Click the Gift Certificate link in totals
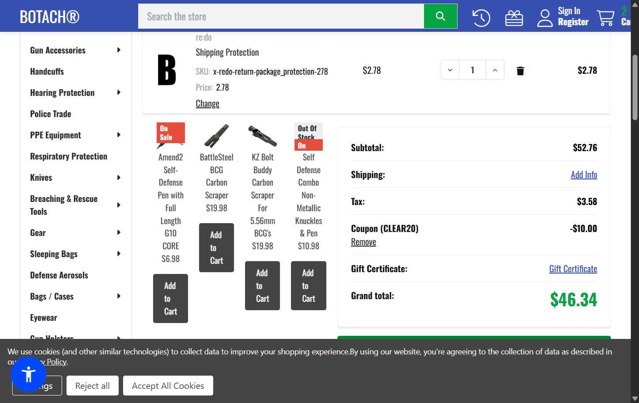Image resolution: width=639 pixels, height=403 pixels. click(x=573, y=269)
